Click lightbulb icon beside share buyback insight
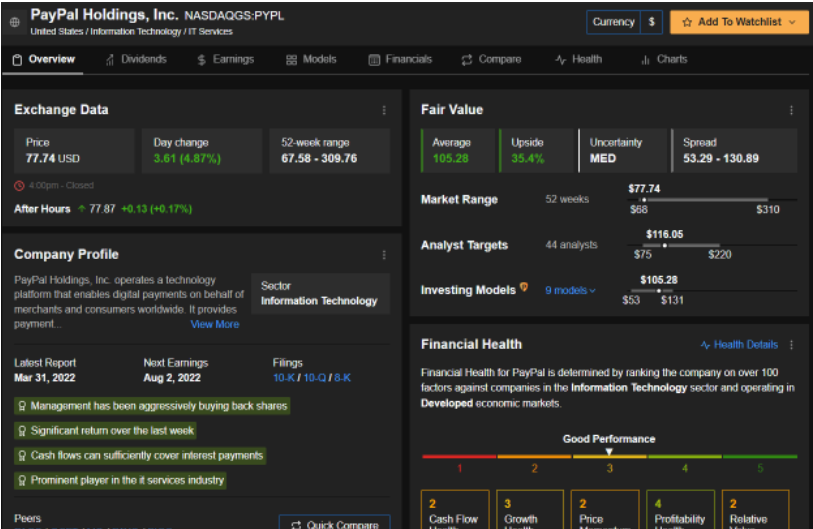813x529 pixels. click(21, 406)
